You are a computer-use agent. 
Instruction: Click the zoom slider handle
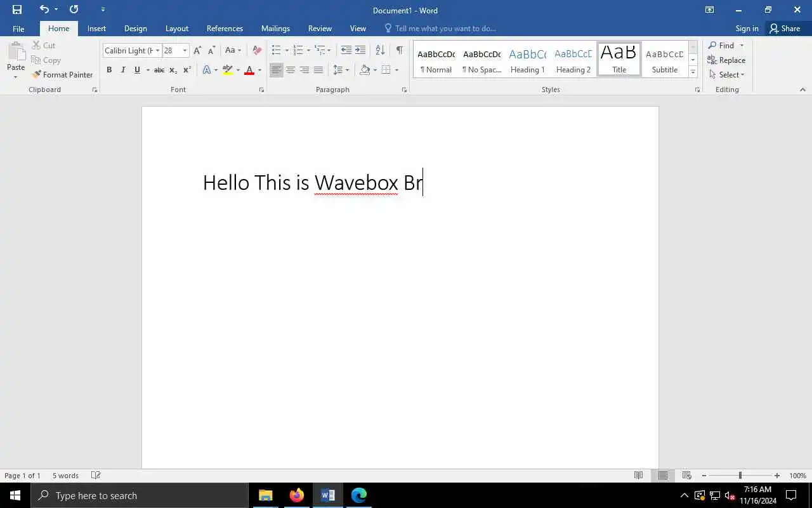click(740, 476)
